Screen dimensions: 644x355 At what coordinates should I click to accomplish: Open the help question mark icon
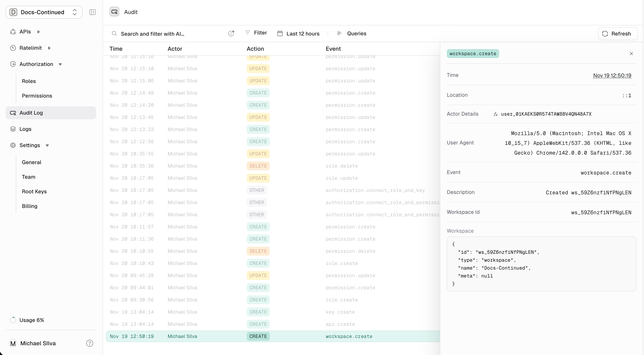(89, 343)
